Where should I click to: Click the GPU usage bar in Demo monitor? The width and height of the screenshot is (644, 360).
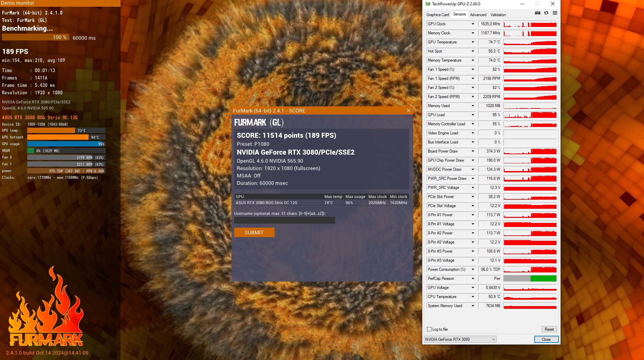tap(66, 144)
